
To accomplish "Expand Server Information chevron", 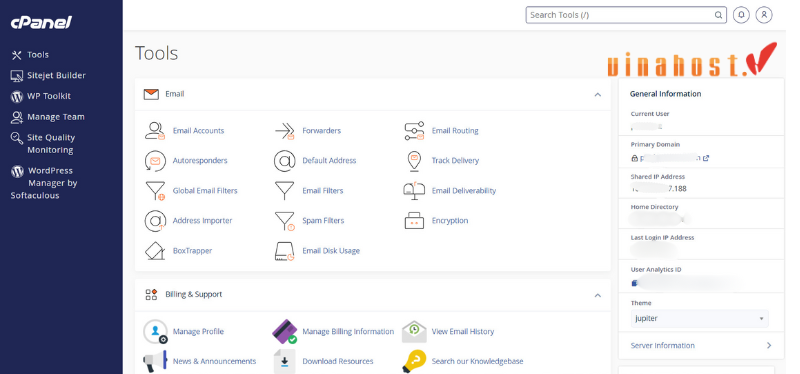I will pos(769,345).
